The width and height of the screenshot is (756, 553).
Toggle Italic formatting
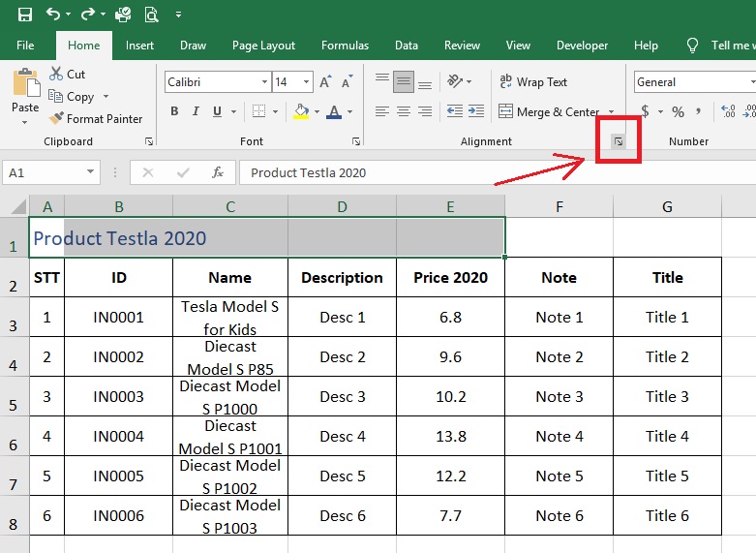tap(196, 111)
